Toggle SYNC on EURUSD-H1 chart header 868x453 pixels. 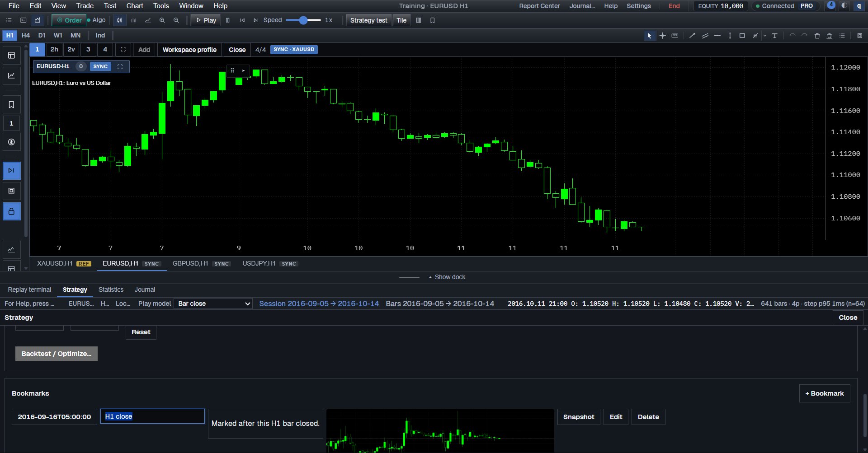[100, 66]
